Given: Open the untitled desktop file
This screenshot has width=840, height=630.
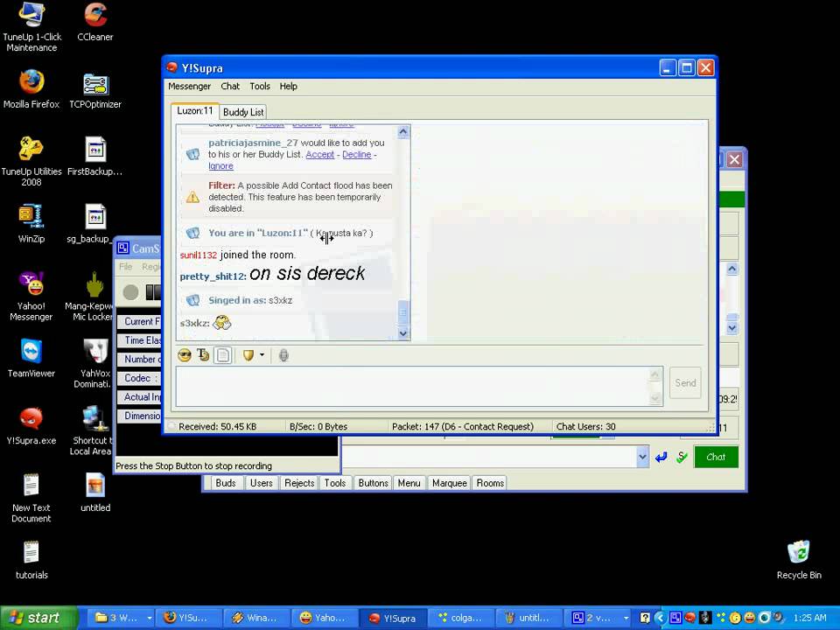Looking at the screenshot, I should [95, 493].
